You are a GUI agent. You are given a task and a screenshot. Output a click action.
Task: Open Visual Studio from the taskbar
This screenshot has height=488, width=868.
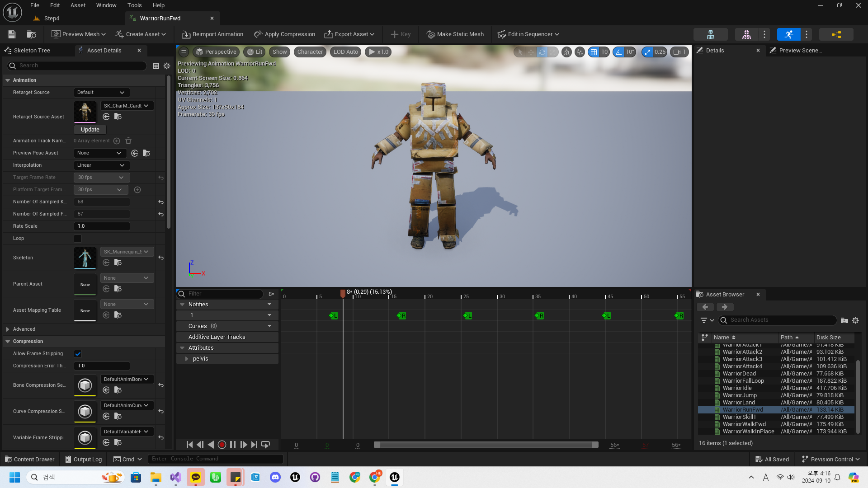176,477
